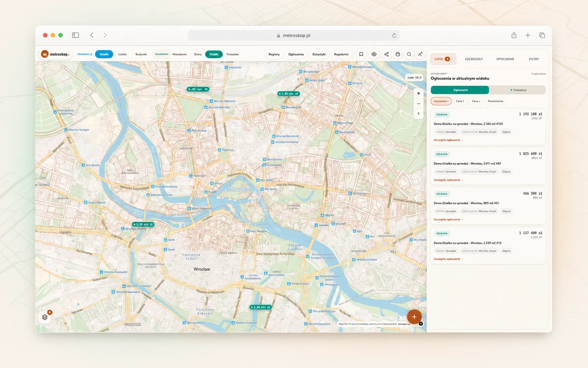Open the search magnifier icon
The image size is (588, 368).
(409, 54)
